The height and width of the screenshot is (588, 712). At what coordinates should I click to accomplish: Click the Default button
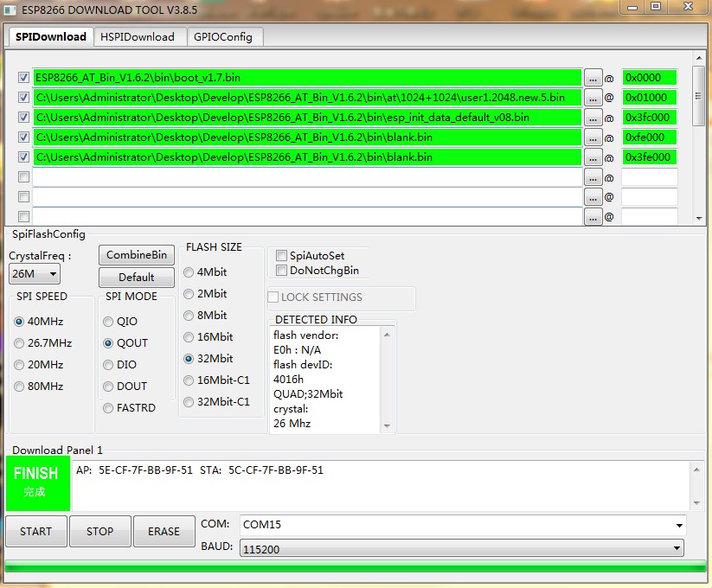tap(137, 278)
